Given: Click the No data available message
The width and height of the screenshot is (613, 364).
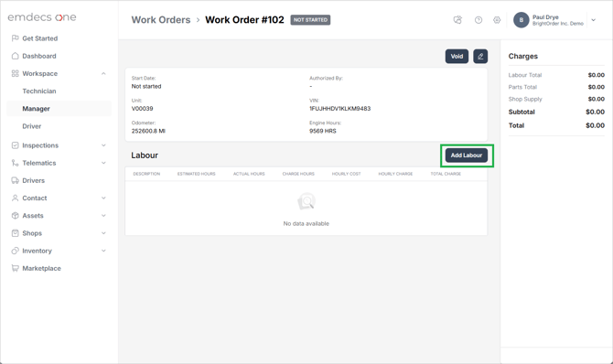Looking at the screenshot, I should (x=306, y=224).
